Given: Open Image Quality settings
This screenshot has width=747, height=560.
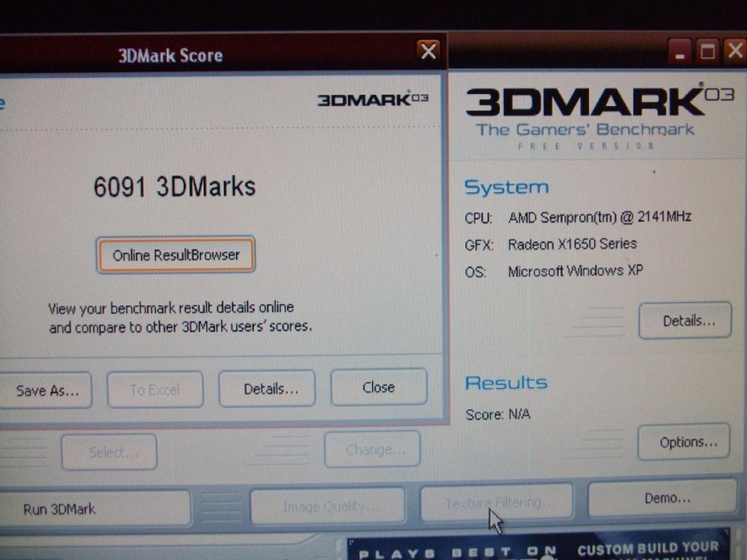Looking at the screenshot, I should pos(328,506).
